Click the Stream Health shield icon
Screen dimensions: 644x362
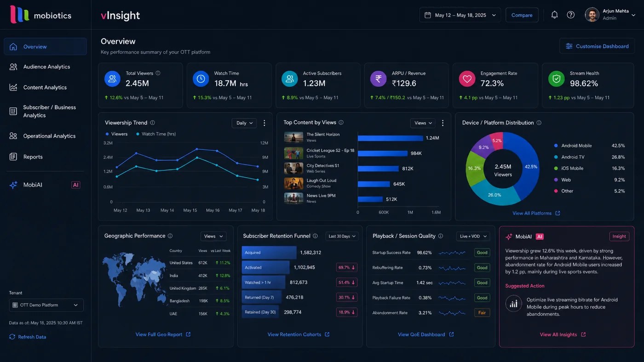[557, 79]
